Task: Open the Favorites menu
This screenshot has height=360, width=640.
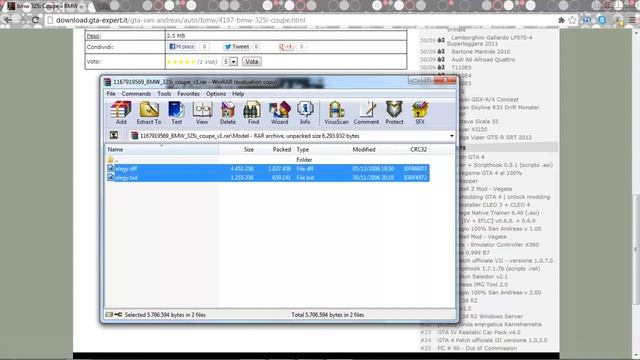Action: [x=189, y=94]
